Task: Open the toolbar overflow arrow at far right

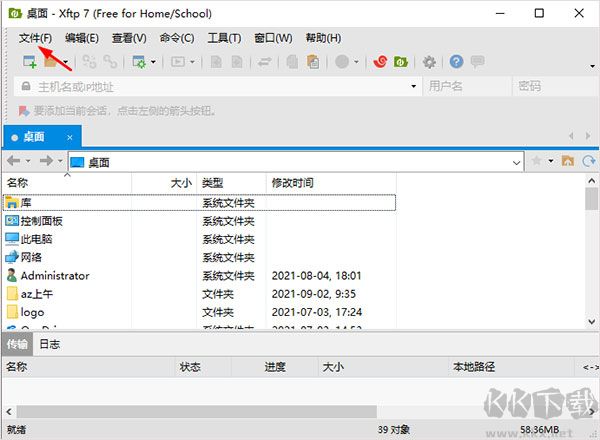Action: [592, 67]
